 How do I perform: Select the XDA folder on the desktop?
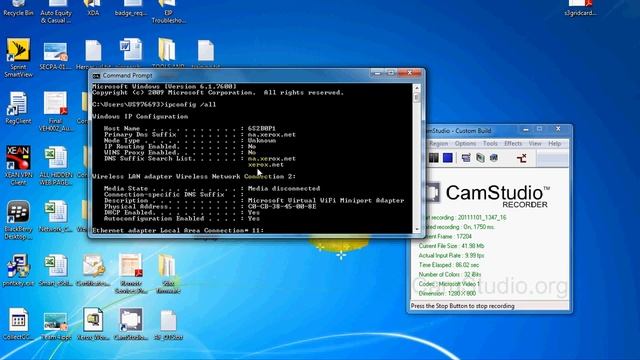click(x=93, y=8)
